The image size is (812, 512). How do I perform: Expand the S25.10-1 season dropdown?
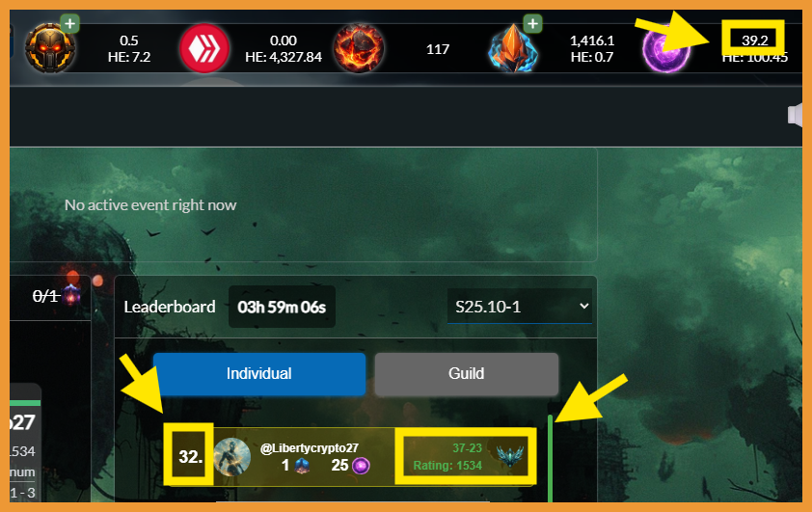coord(519,307)
